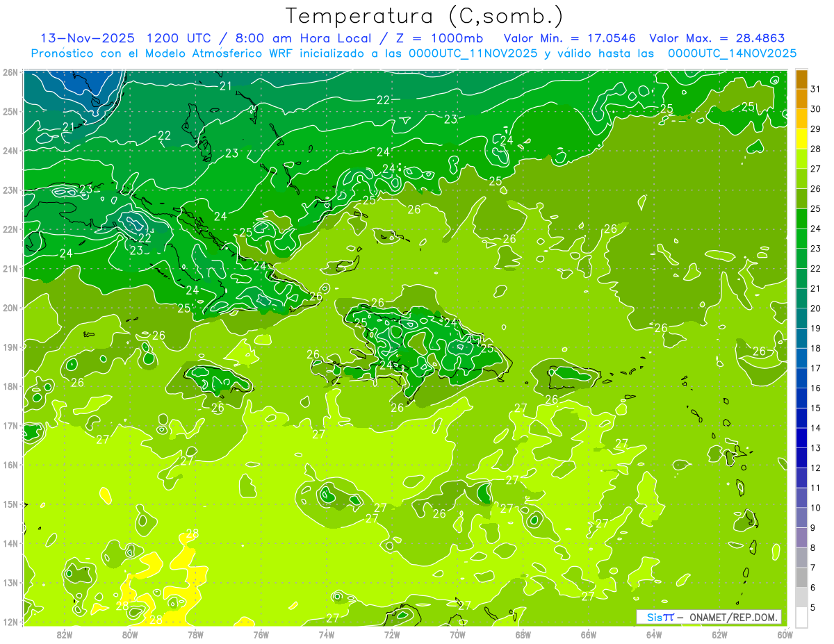Click the colorbar scale label "29"

pos(816,130)
